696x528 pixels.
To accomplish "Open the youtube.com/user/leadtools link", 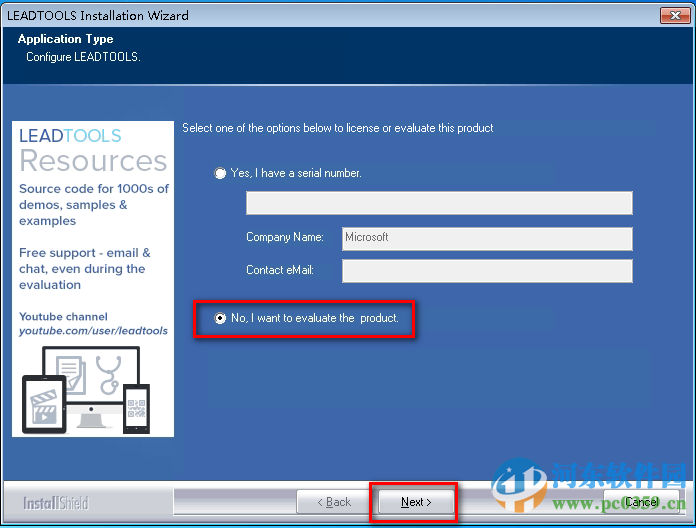I will click(93, 331).
